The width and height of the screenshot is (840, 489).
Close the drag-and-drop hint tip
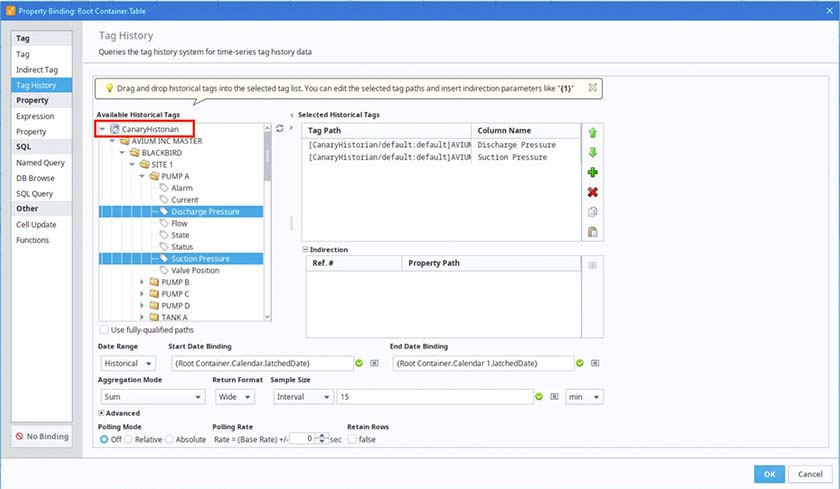click(x=592, y=88)
